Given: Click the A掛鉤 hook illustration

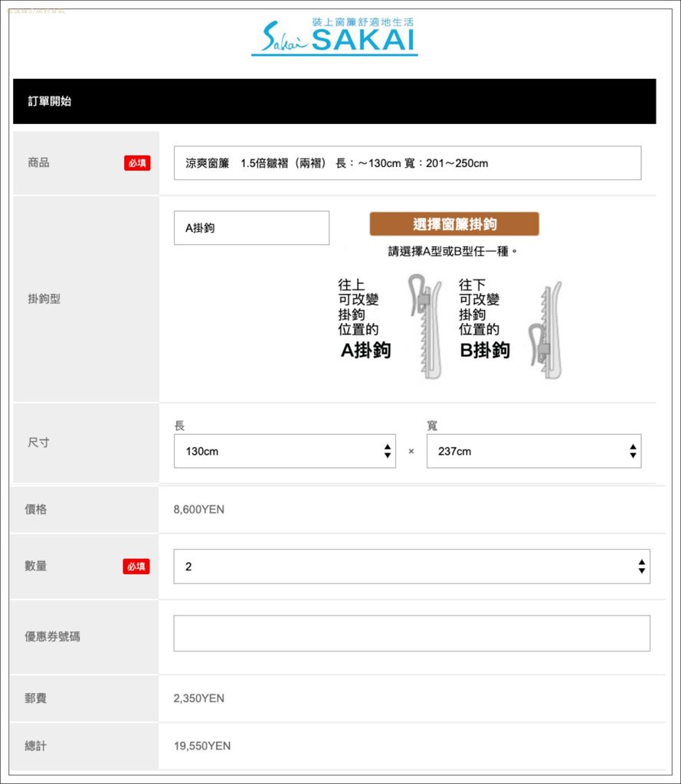Looking at the screenshot, I should [x=425, y=326].
